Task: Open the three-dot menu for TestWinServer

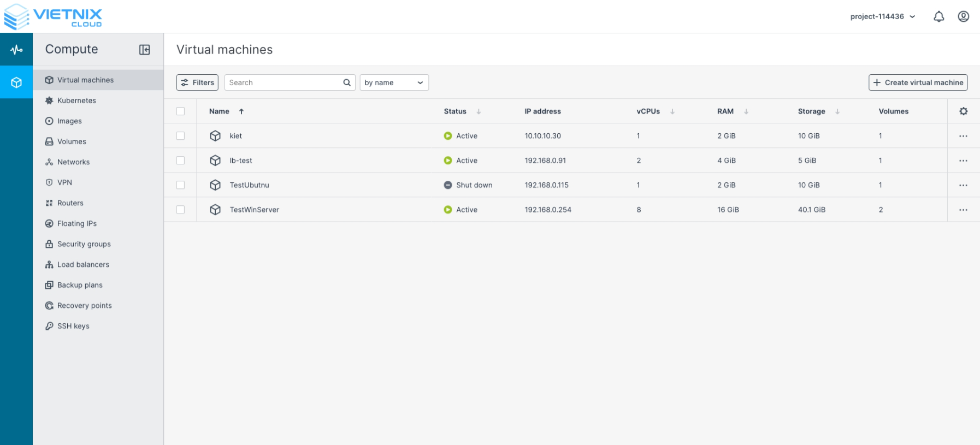Action: (x=963, y=210)
